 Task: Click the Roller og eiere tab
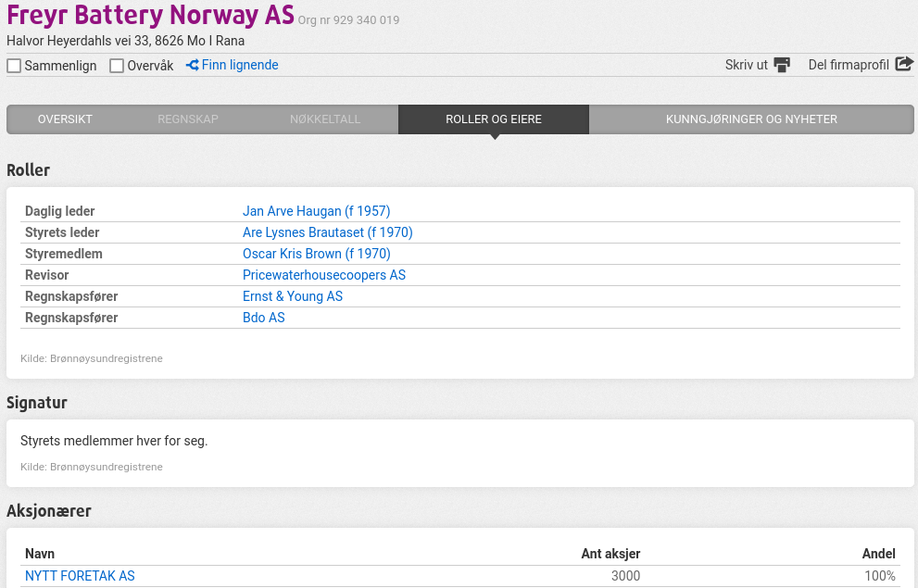[x=494, y=119]
